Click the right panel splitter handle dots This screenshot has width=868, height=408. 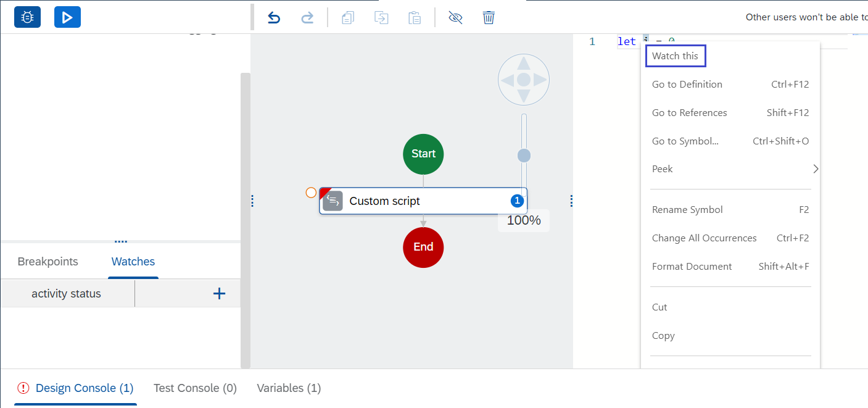571,201
